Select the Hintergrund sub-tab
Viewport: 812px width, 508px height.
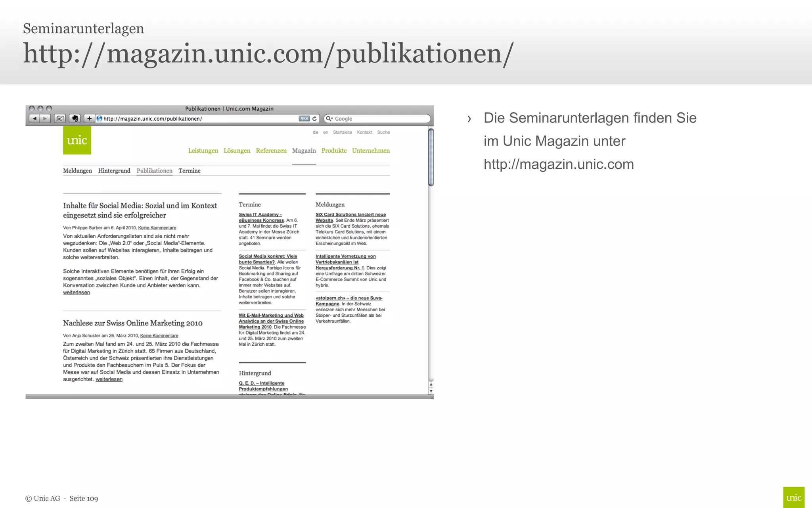point(114,171)
